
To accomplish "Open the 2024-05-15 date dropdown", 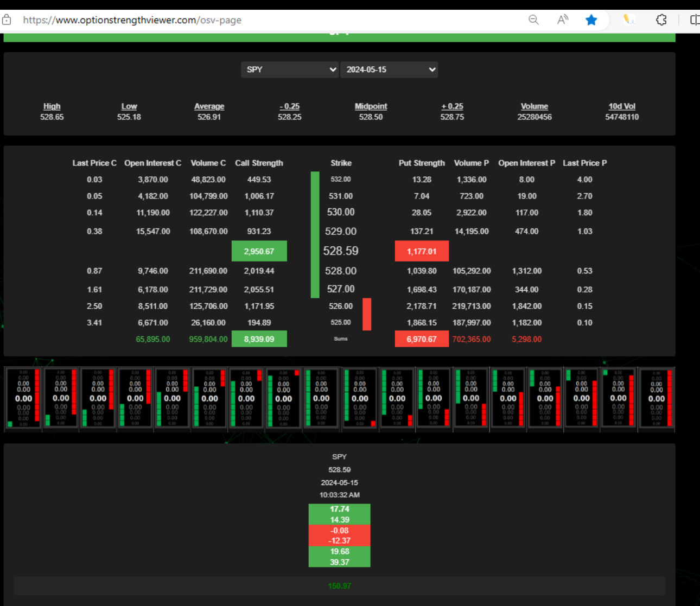I will 389,69.
